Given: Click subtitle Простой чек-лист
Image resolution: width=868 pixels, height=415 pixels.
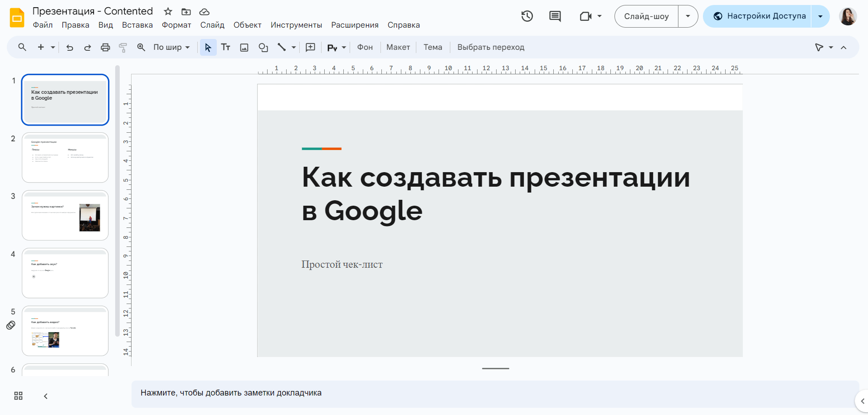Looking at the screenshot, I should [x=342, y=265].
